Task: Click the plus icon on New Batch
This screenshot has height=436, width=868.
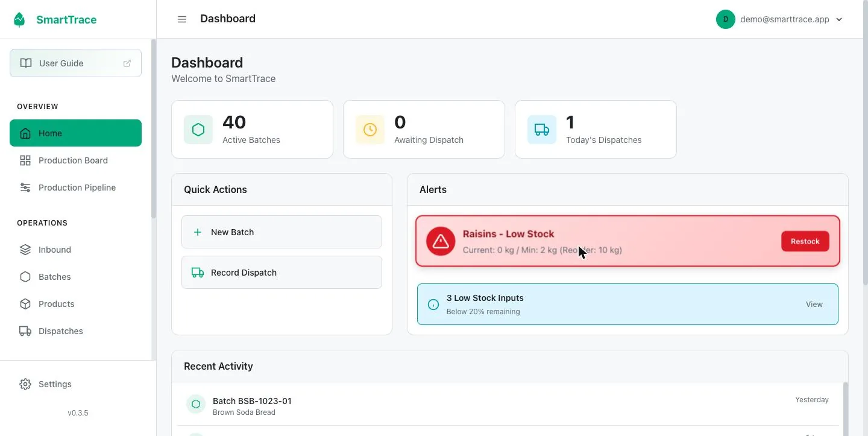Action: click(x=198, y=232)
